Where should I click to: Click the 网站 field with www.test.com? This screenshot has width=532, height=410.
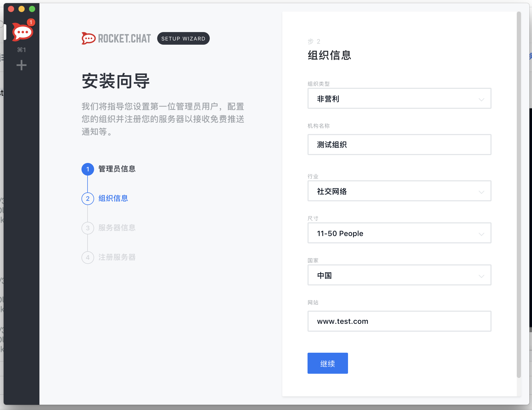(399, 321)
